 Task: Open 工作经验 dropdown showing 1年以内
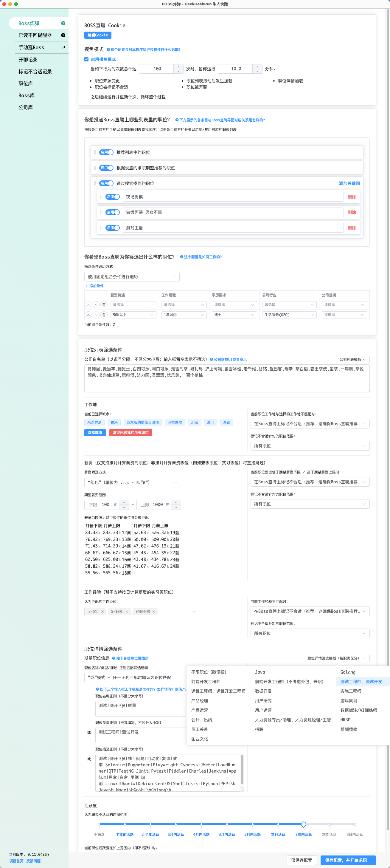click(184, 315)
